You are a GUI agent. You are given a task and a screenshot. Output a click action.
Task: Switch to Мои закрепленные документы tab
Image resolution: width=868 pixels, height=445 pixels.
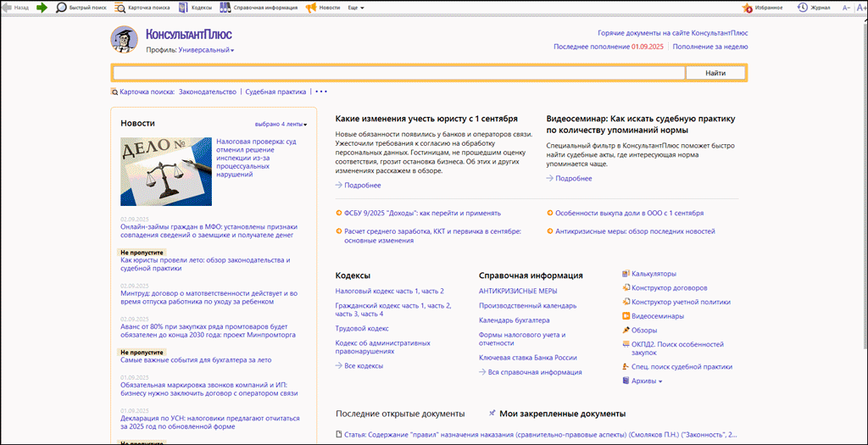(563, 414)
